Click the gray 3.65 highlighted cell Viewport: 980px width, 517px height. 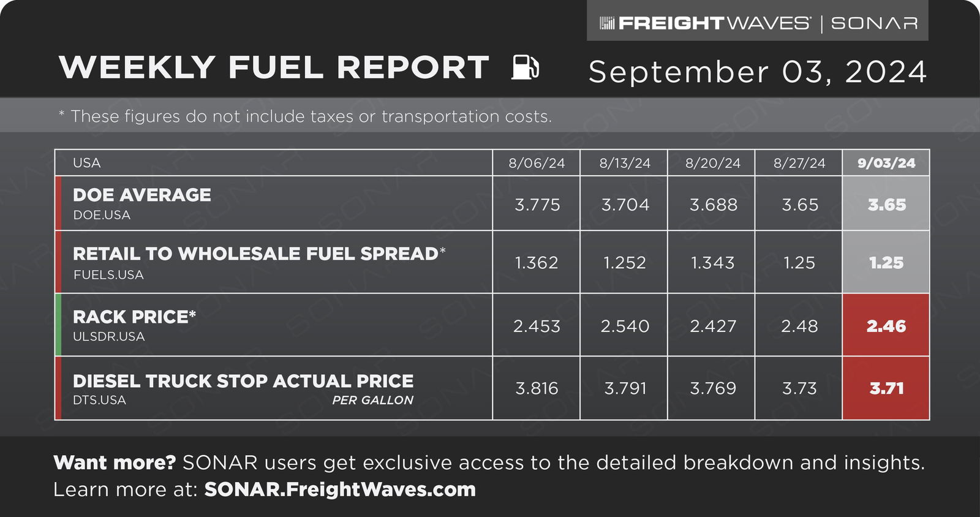pyautogui.click(x=886, y=204)
